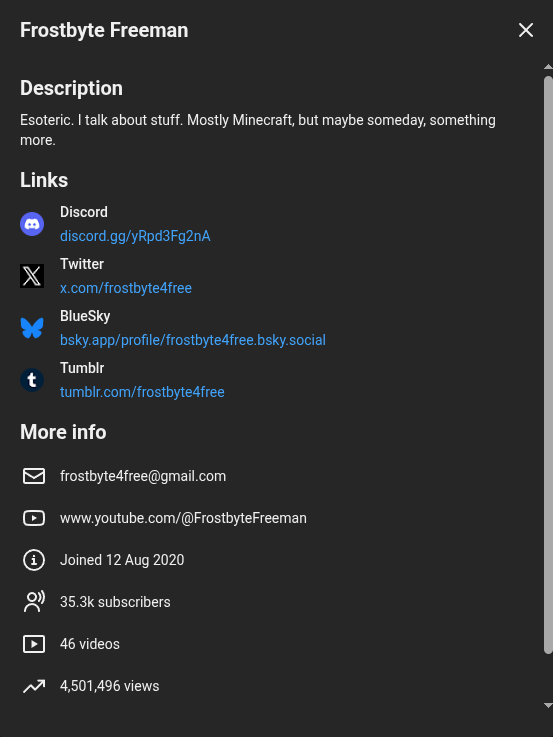Screen dimensions: 553x737
Task: Open the tumblr.com/frostbyte4free link
Action: [x=142, y=392]
